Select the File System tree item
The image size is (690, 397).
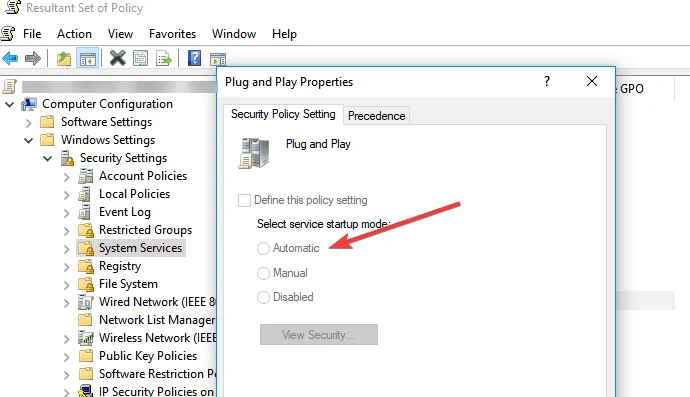click(128, 284)
